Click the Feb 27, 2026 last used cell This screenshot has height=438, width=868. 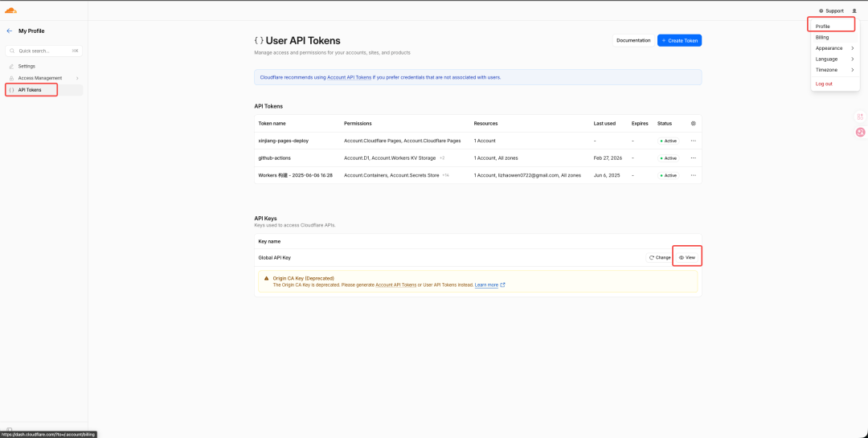608,158
